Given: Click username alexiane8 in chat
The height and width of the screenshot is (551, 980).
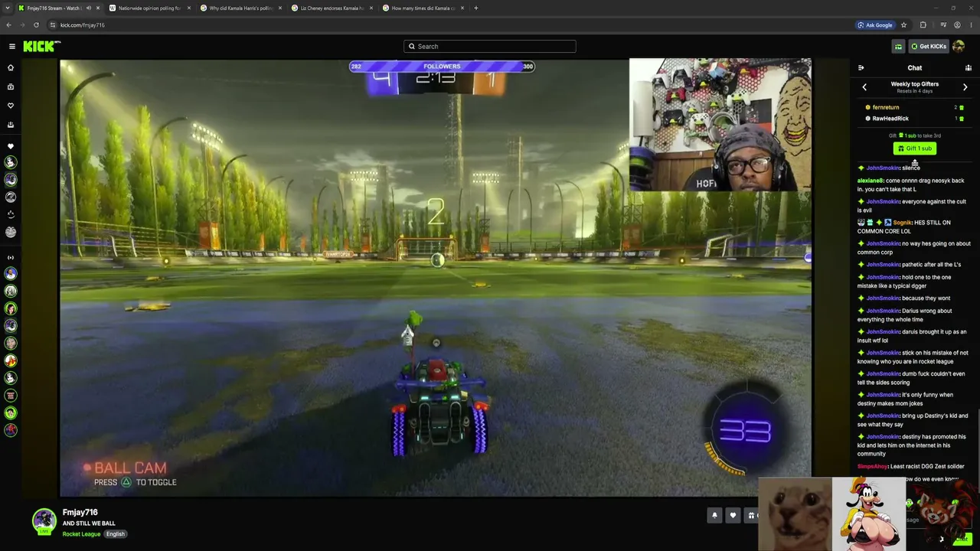Looking at the screenshot, I should coord(871,181).
